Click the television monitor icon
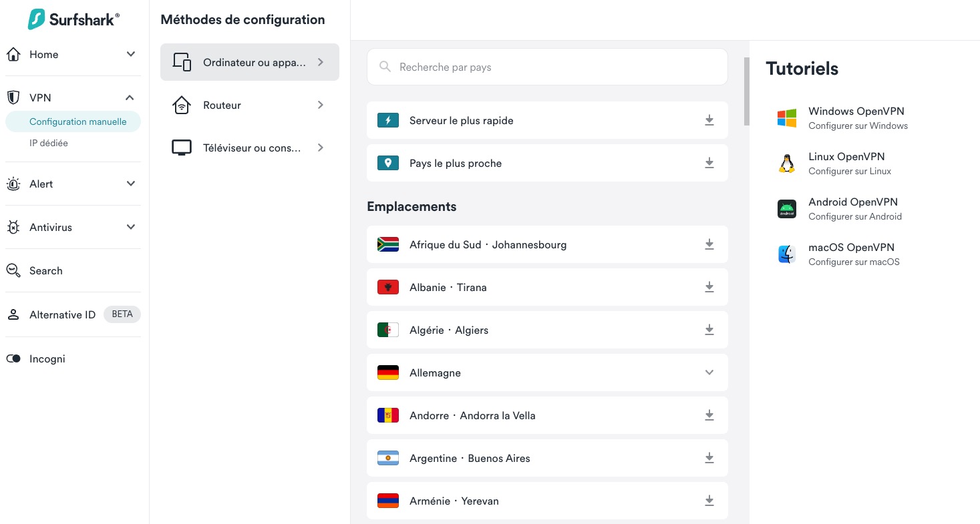This screenshot has width=980, height=524. (182, 148)
